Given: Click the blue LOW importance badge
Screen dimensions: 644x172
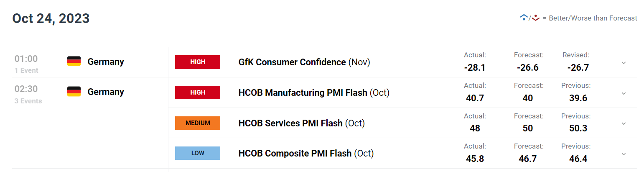Looking at the screenshot, I should 198,153.
